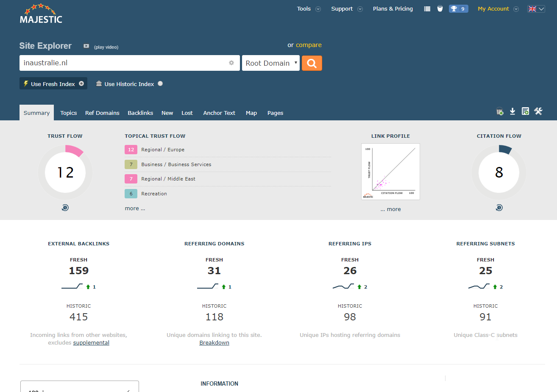This screenshot has height=392, width=557.
Task: Click olive swatch 7 for Business Services
Action: [x=131, y=164]
